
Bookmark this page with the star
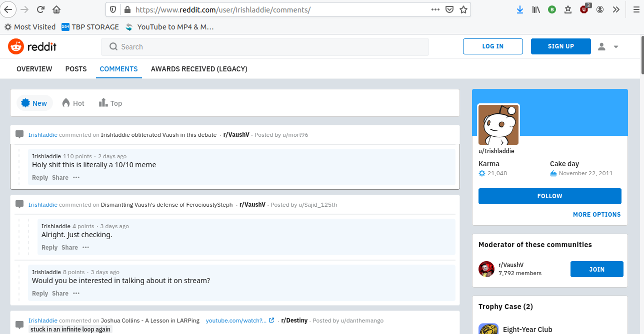(x=463, y=9)
